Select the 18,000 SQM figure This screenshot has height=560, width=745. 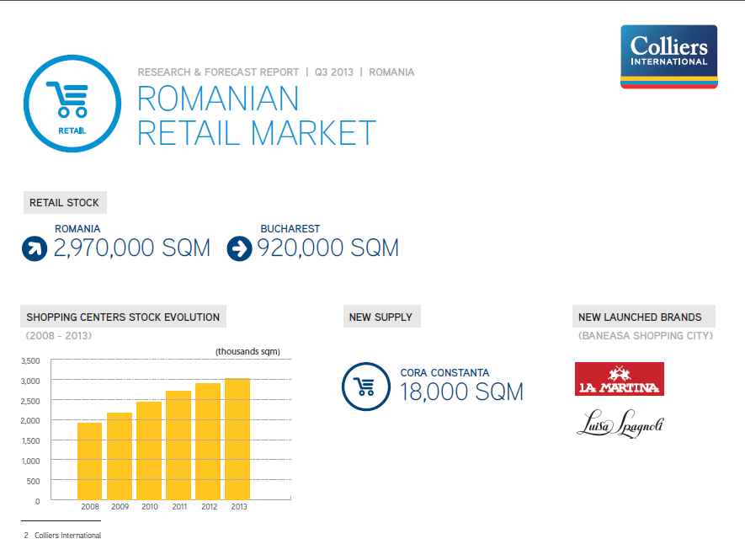click(461, 392)
